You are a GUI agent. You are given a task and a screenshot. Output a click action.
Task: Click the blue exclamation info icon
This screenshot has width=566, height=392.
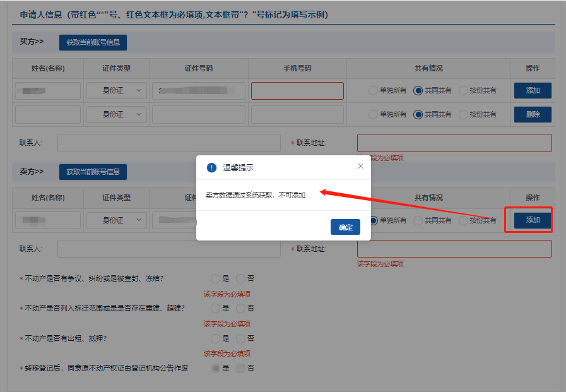pos(211,167)
